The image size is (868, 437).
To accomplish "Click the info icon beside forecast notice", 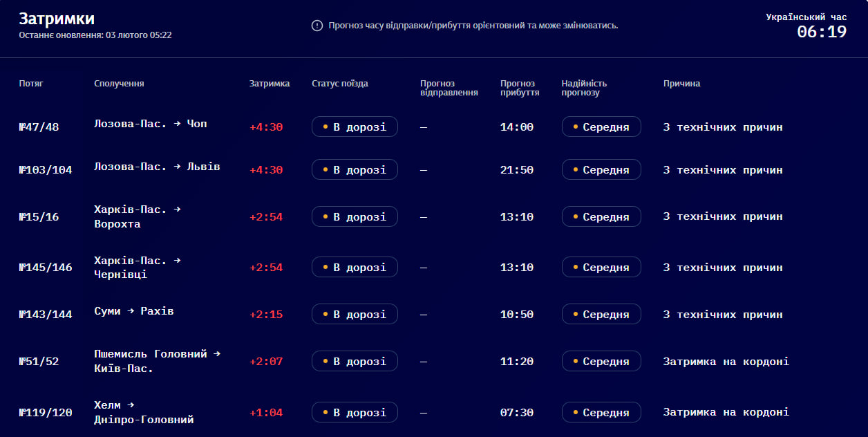I will [317, 26].
